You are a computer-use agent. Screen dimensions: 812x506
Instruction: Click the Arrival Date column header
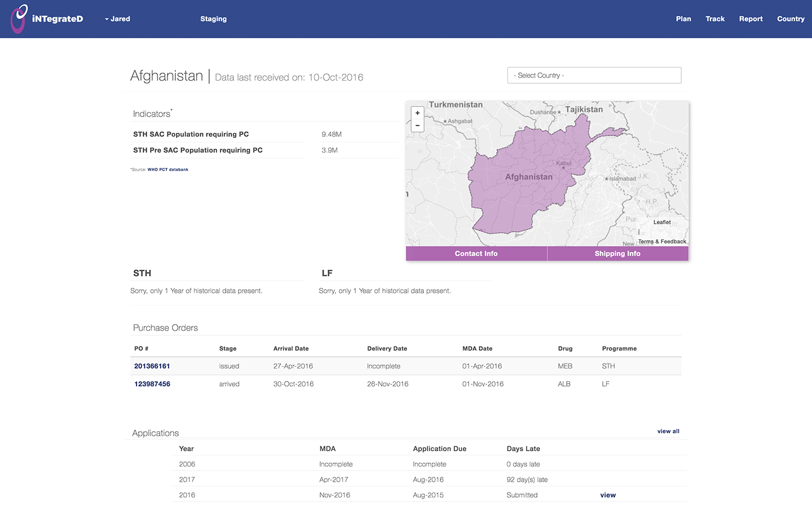point(291,349)
